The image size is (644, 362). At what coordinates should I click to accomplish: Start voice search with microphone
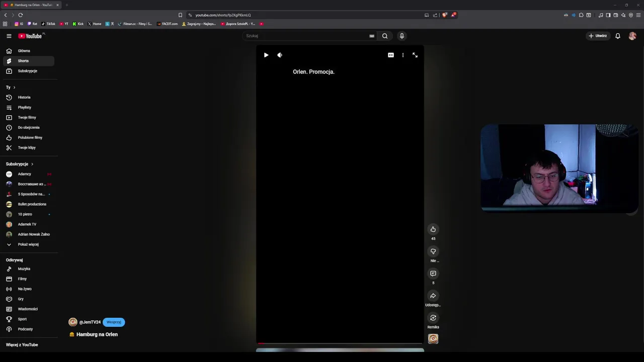point(401,36)
